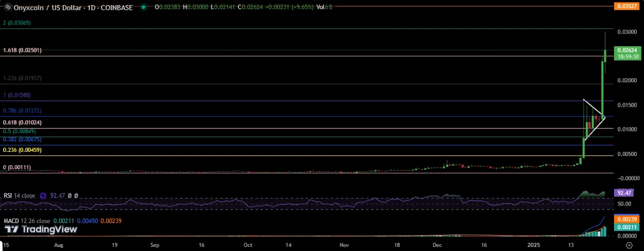Click the Oct label on the time axis
The width and height of the screenshot is (644, 251).
pyautogui.click(x=248, y=244)
